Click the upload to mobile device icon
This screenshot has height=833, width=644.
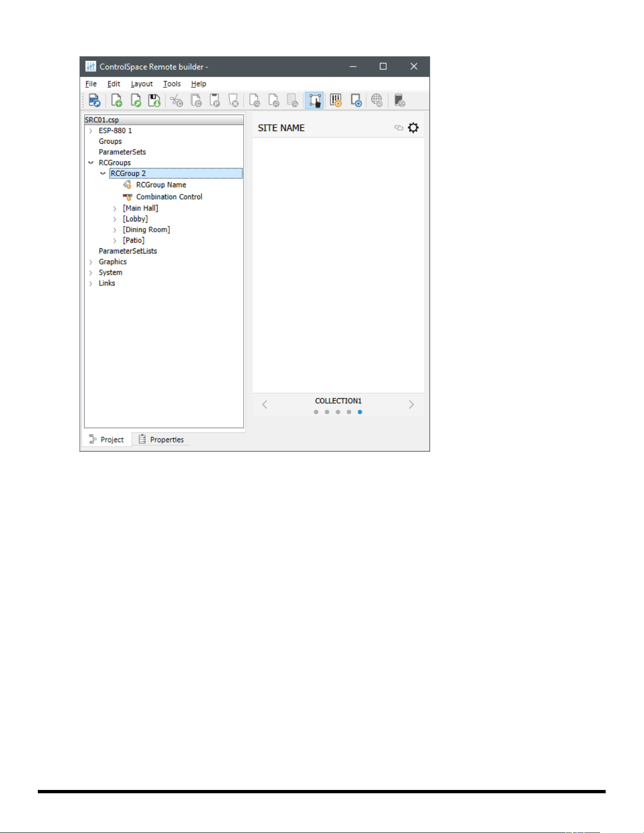pyautogui.click(x=400, y=101)
